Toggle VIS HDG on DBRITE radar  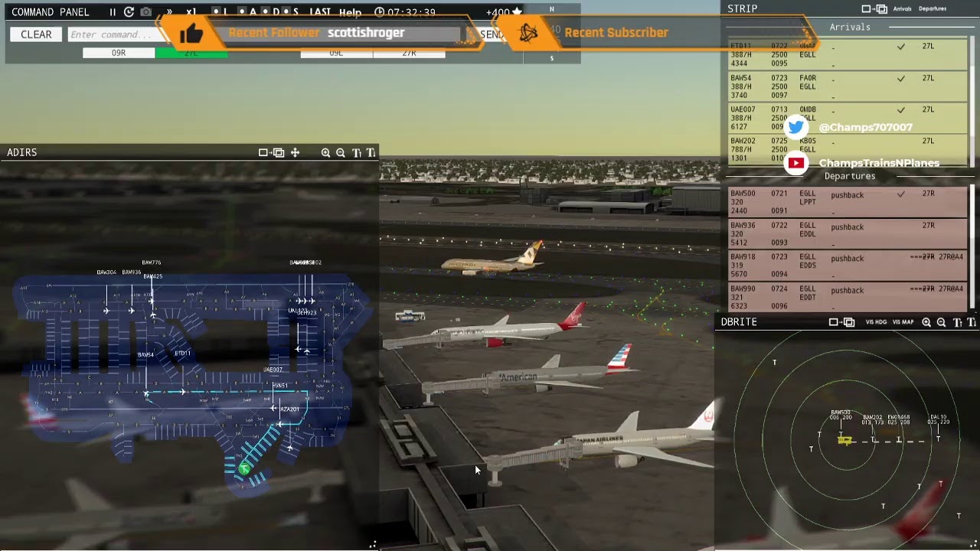tap(876, 322)
